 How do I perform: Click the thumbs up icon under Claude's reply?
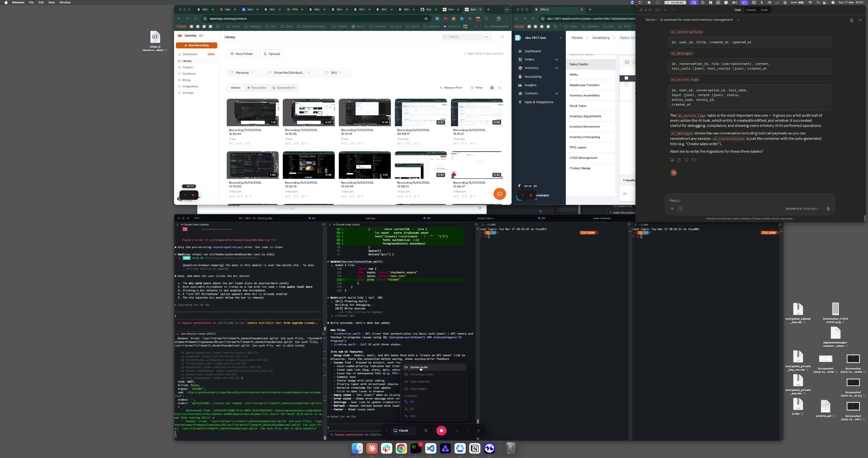tap(679, 160)
